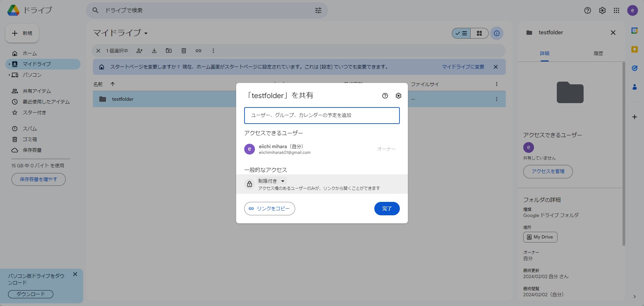Toggle the details info panel button
Image resolution: width=644 pixels, height=306 pixels.
497,33
